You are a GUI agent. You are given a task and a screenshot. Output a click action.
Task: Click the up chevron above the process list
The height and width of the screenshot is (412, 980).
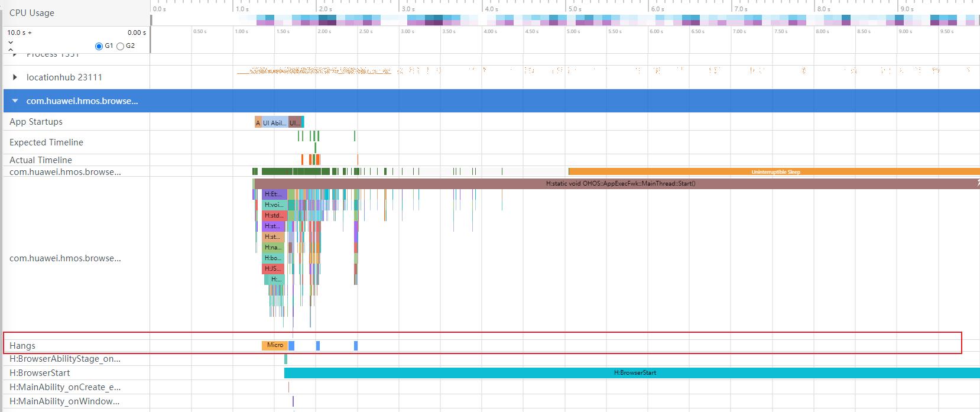click(x=11, y=50)
